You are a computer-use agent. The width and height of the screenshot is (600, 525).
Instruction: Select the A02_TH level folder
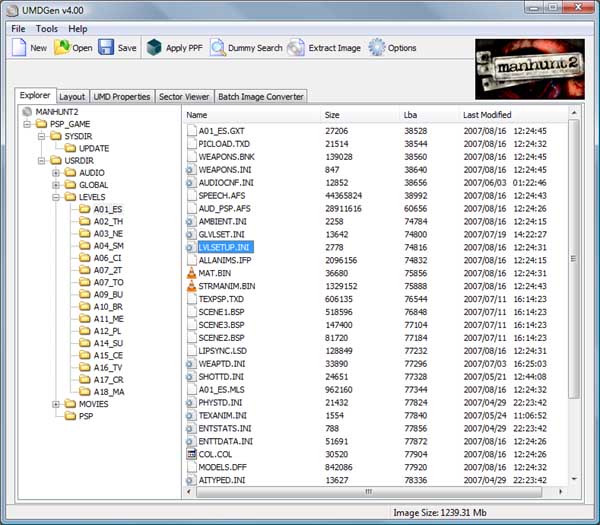coord(108,221)
